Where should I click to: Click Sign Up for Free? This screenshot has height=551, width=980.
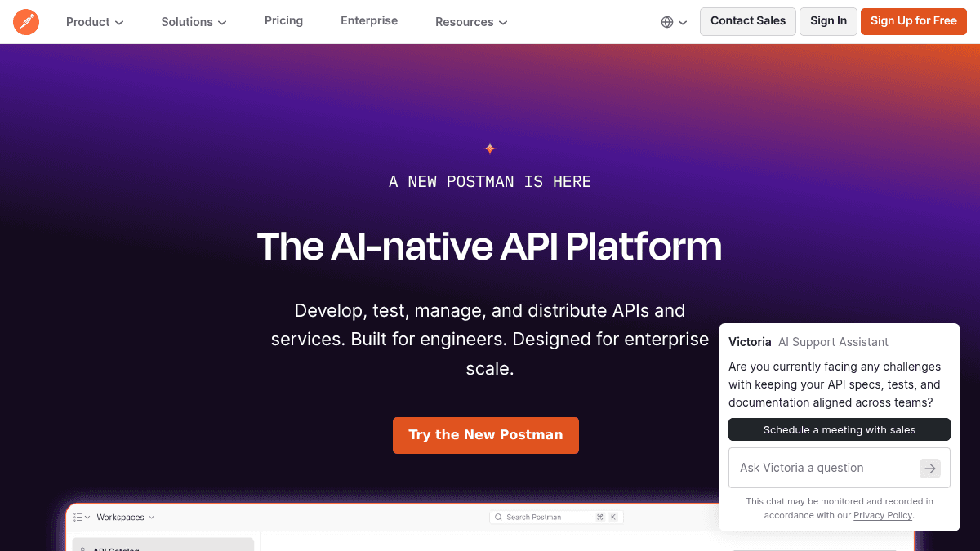pos(914,21)
